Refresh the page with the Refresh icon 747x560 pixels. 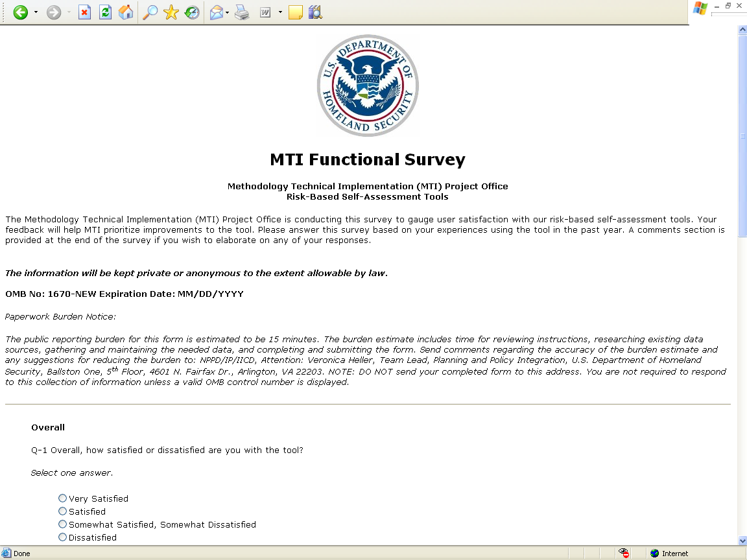105,12
